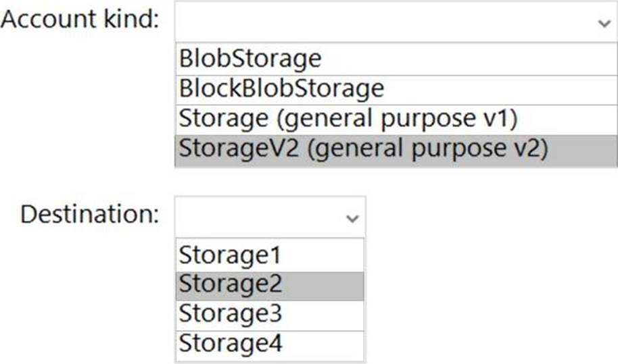This screenshot has width=618, height=364.
Task: Open the Destination combo box field
Action: click(x=260, y=217)
